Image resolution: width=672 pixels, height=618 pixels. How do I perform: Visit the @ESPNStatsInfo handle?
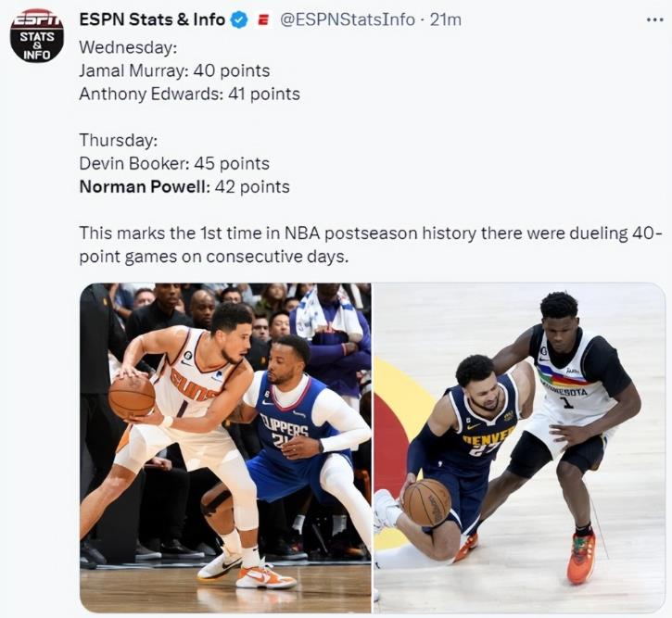[348, 19]
